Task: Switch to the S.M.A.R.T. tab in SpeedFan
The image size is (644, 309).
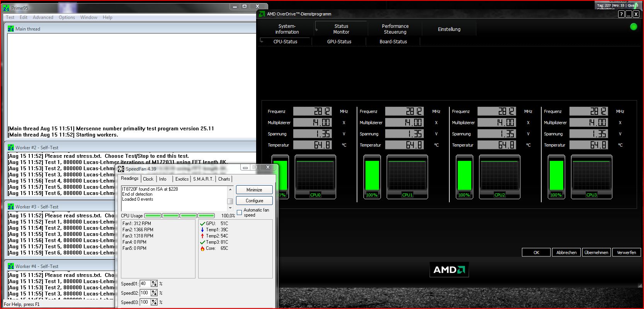Action: pyautogui.click(x=203, y=179)
